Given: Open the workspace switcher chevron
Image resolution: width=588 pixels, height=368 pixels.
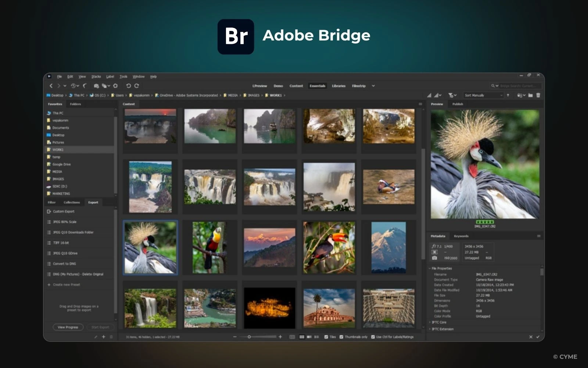Looking at the screenshot, I should [x=373, y=86].
